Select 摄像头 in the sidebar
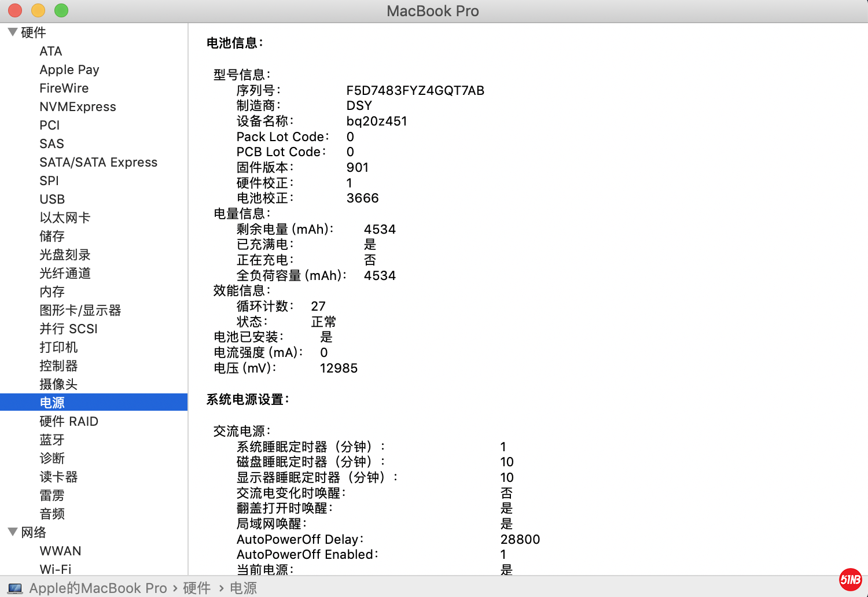 tap(58, 384)
